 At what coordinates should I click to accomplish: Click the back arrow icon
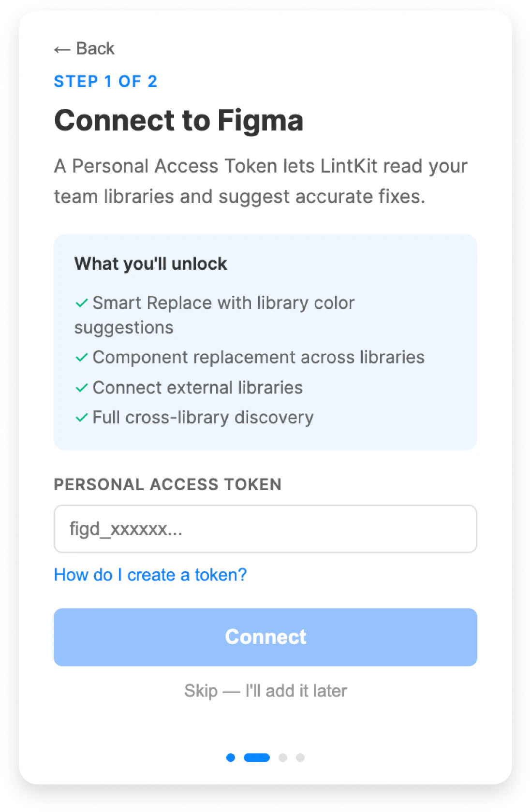[x=62, y=48]
